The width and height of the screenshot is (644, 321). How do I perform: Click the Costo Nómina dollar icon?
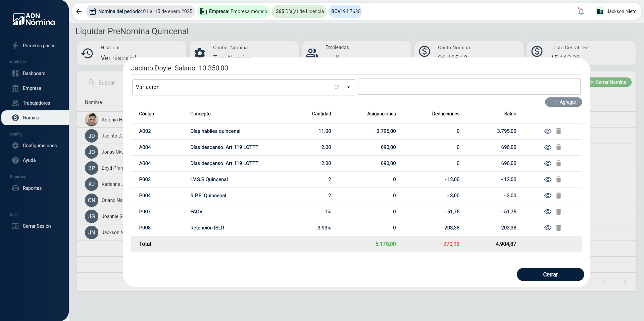425,51
